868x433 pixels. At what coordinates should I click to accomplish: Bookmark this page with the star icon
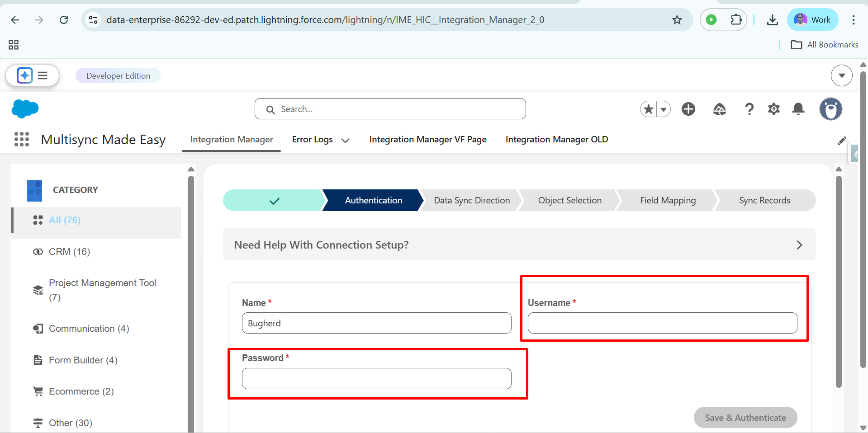click(x=677, y=20)
